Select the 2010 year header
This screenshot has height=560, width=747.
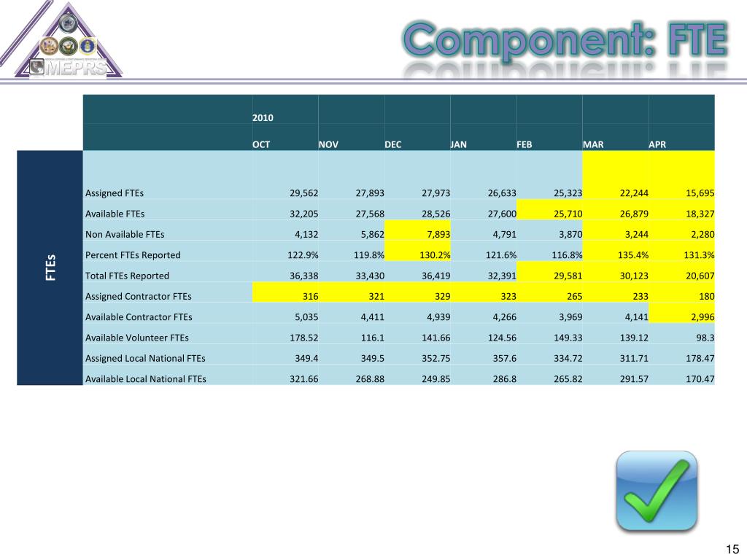263,117
